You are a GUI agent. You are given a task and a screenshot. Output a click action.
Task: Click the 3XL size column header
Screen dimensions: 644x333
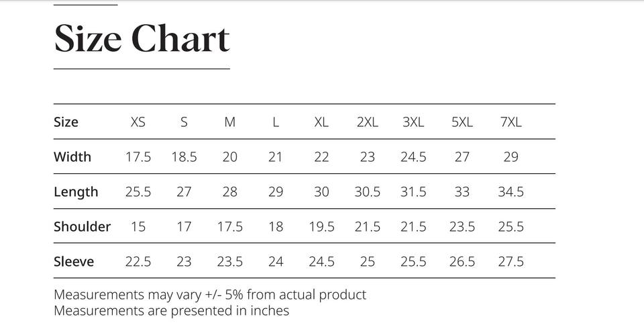pyautogui.click(x=413, y=122)
